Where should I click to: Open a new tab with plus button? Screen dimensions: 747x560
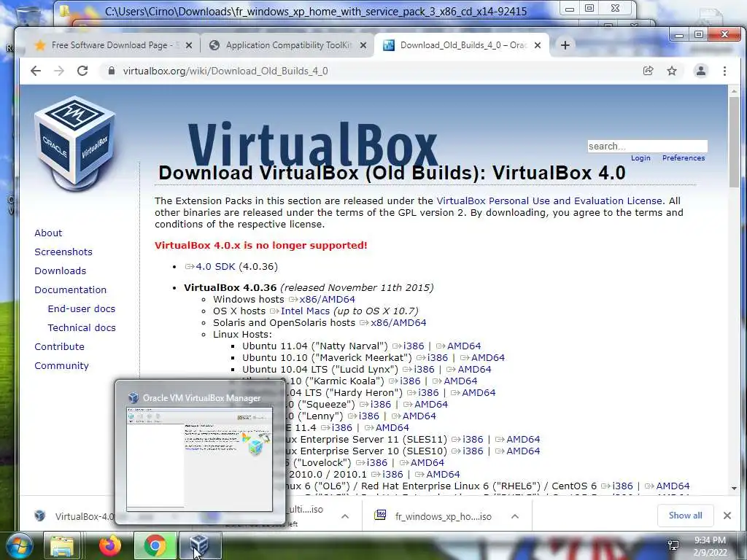[565, 45]
